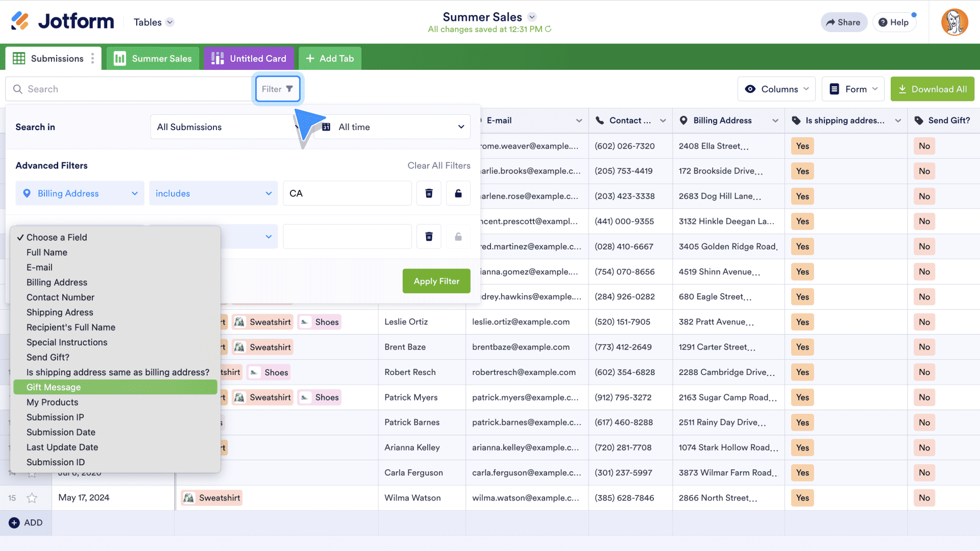Open the All time date dropdown

(393, 127)
